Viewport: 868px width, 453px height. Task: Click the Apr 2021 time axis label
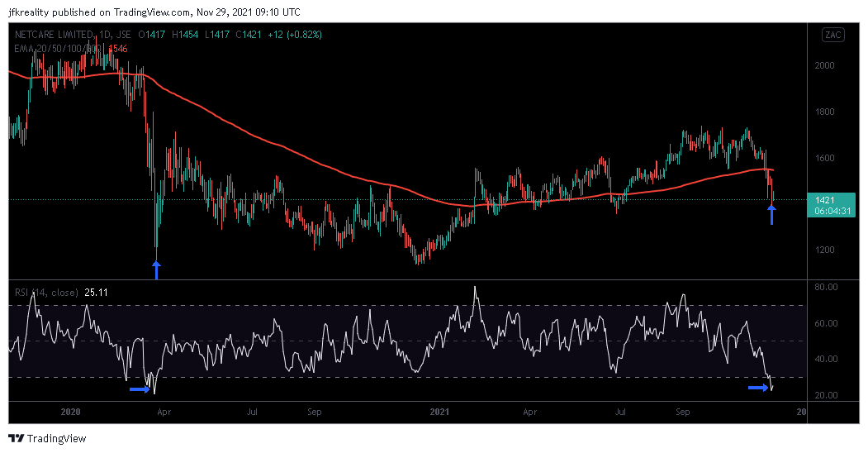coord(529,412)
